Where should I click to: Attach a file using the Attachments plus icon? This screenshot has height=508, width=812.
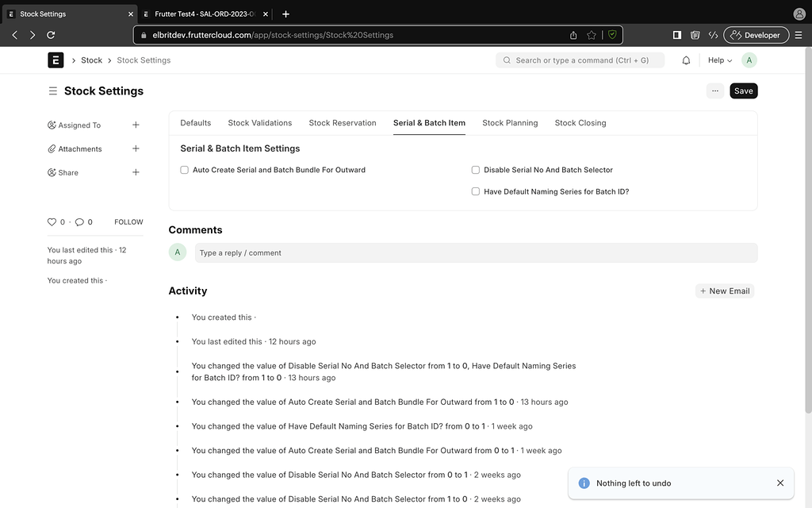(136, 148)
